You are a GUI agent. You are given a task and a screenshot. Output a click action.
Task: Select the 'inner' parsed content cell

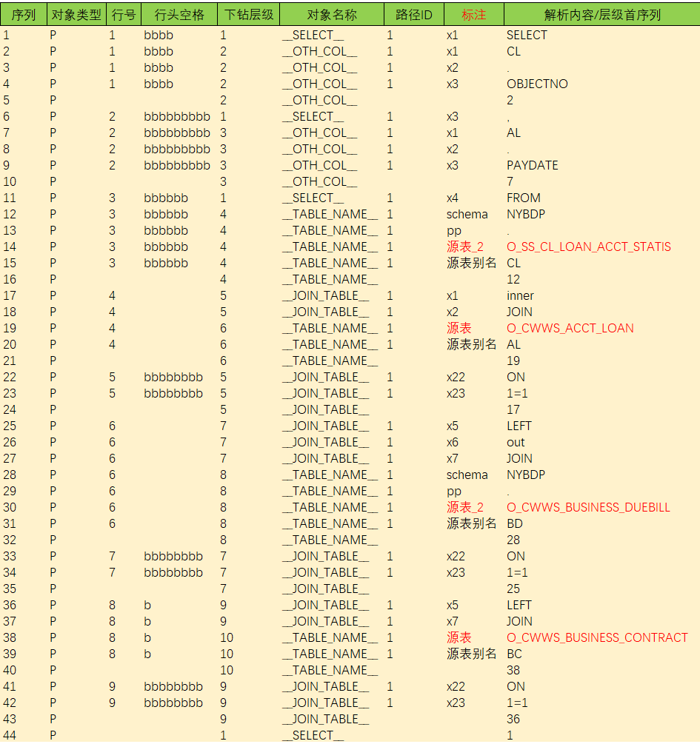pos(520,295)
